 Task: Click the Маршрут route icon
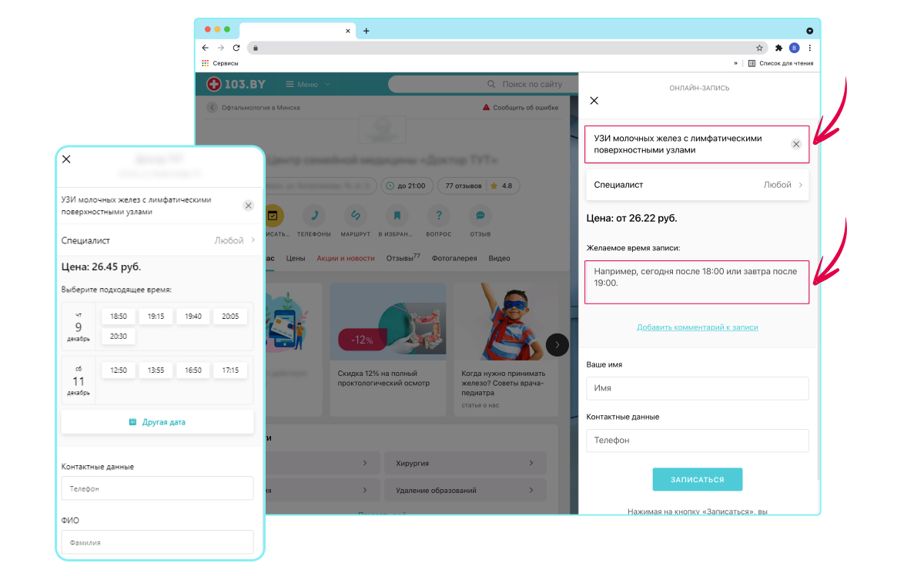point(357,216)
